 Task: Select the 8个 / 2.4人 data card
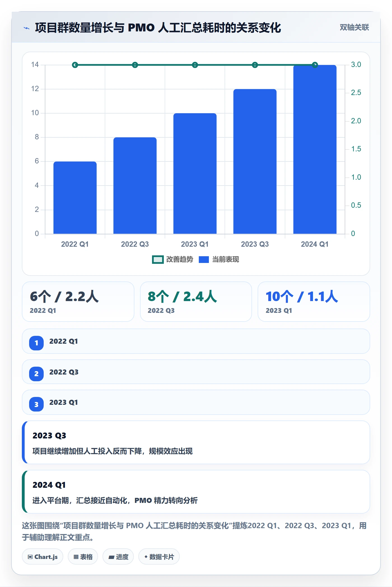pyautogui.click(x=196, y=302)
